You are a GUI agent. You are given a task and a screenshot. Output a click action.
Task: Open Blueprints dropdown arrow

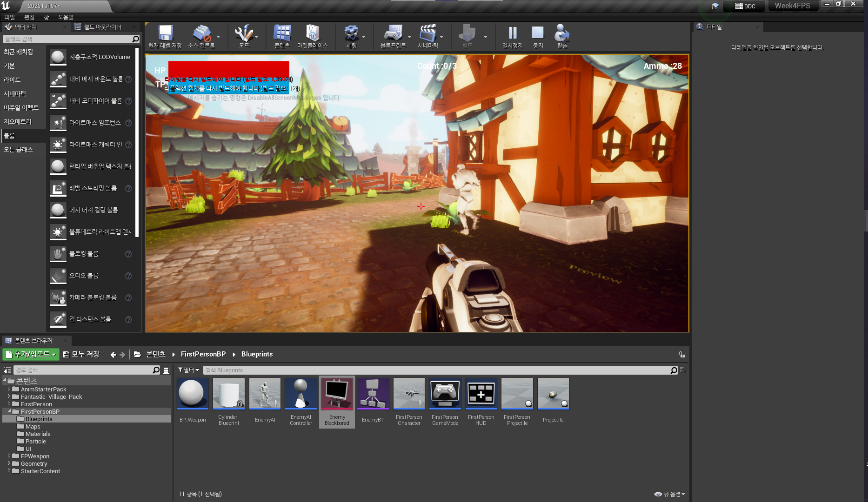409,37
